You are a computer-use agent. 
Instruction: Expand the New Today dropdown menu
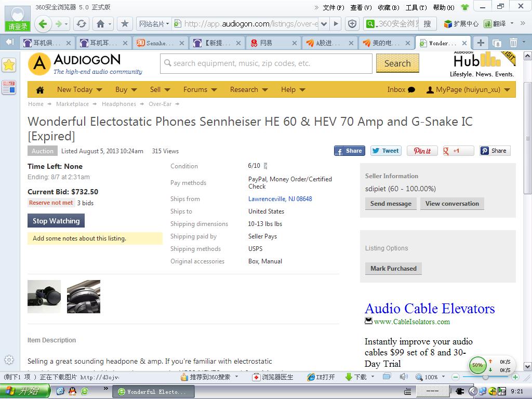pos(79,89)
